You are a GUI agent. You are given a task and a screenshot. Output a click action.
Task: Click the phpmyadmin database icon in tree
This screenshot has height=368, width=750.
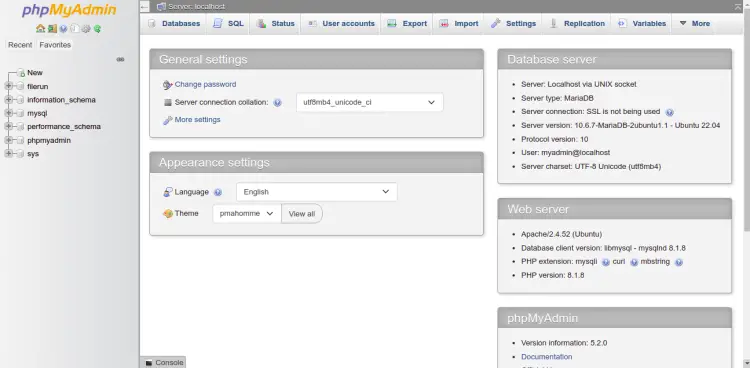20,141
